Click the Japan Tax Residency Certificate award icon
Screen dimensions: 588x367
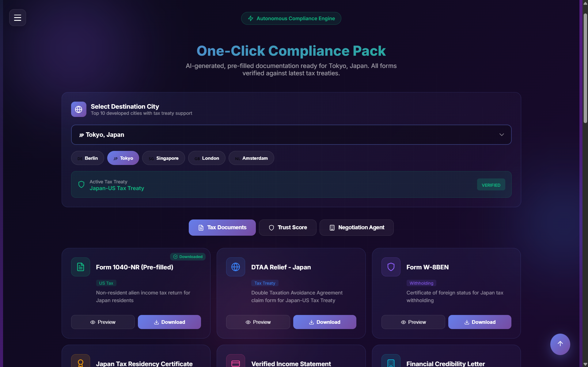[x=81, y=362]
